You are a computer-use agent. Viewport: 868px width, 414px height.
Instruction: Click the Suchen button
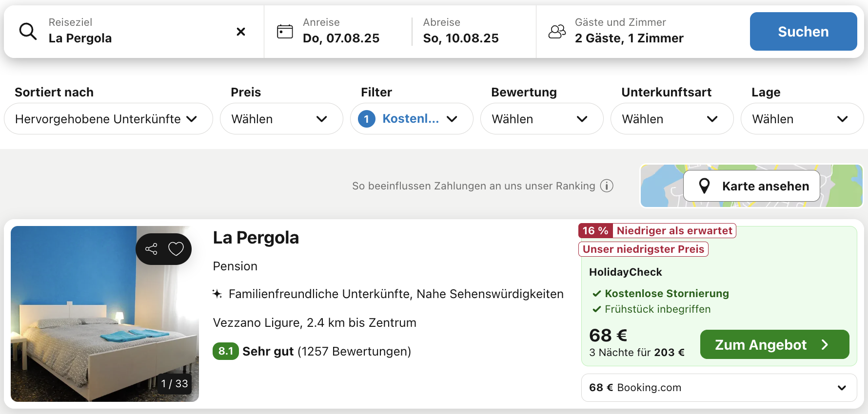pyautogui.click(x=803, y=32)
